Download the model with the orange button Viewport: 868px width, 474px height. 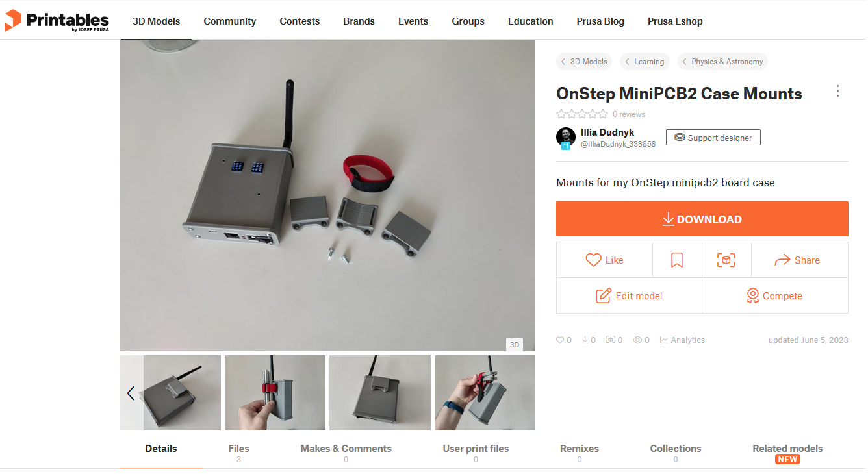tap(702, 219)
